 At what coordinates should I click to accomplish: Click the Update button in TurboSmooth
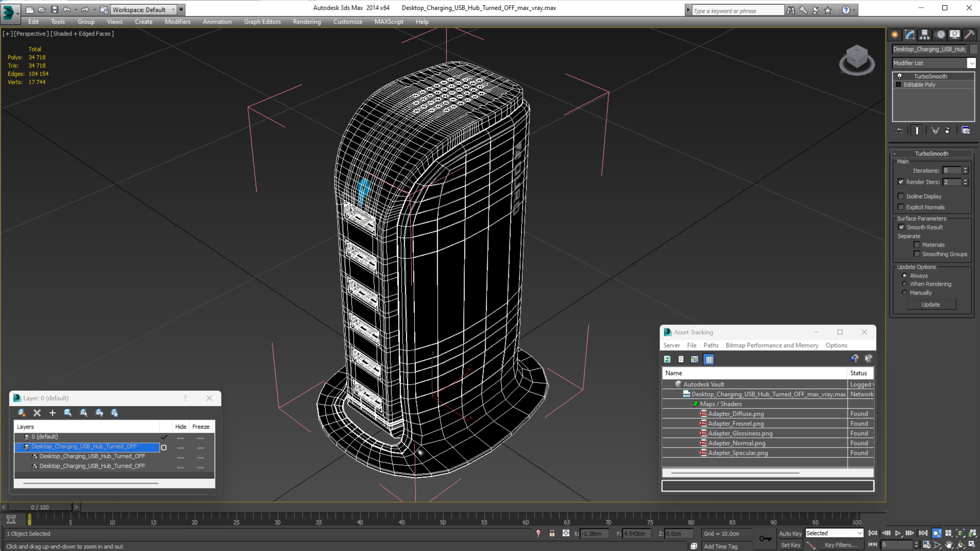coord(931,304)
